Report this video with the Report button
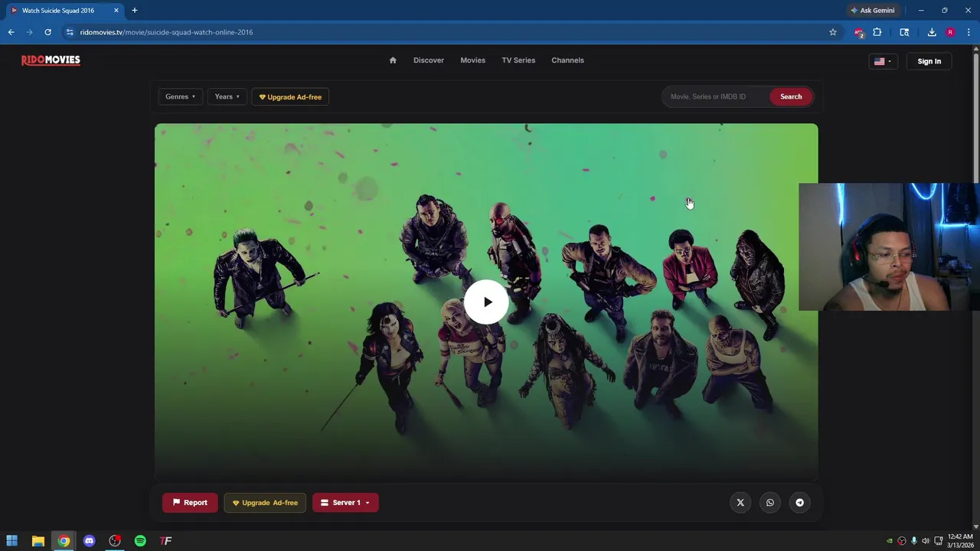Viewport: 980px width, 551px height. tap(190, 503)
